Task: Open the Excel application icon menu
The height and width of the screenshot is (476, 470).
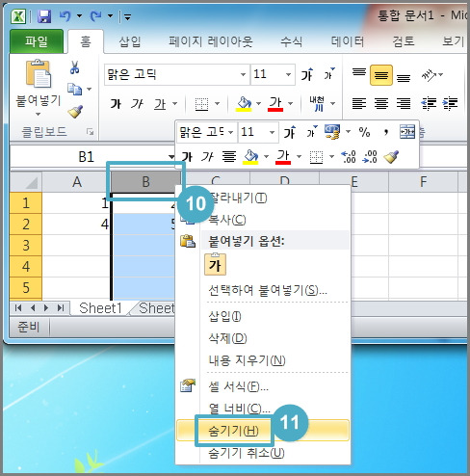Action: pyautogui.click(x=18, y=16)
